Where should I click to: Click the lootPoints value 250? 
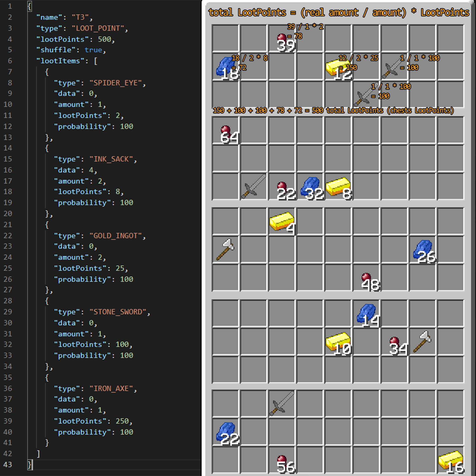pyautogui.click(x=122, y=421)
